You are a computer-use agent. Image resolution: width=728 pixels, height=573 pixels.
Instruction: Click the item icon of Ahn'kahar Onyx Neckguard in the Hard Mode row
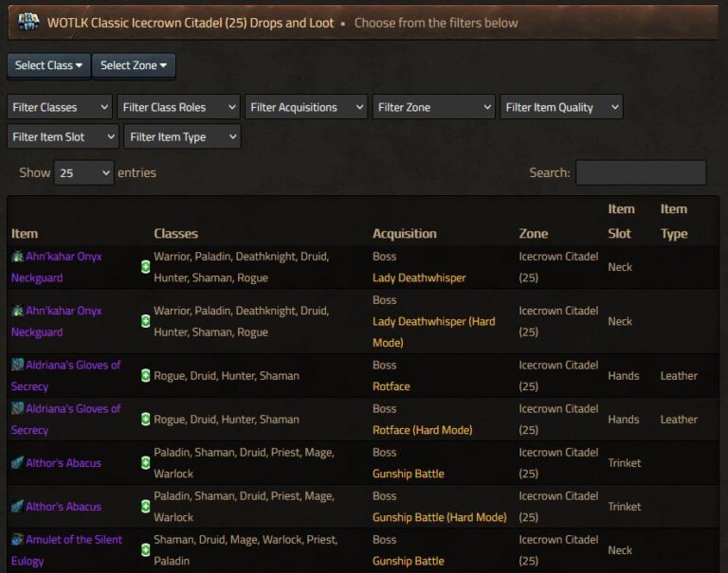tap(18, 311)
